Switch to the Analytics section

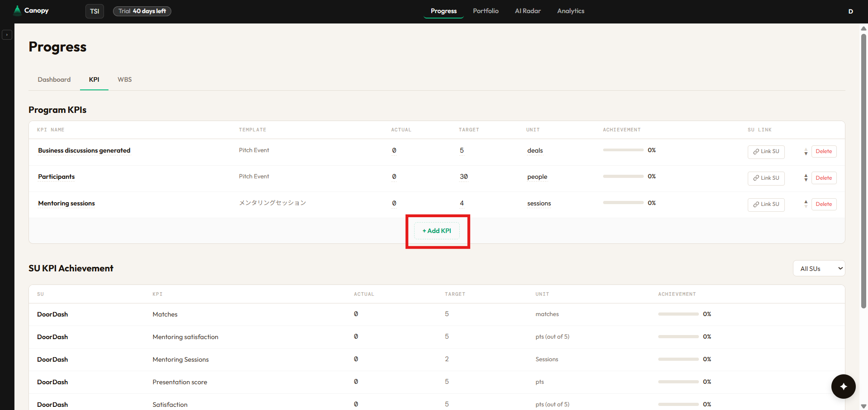point(571,11)
